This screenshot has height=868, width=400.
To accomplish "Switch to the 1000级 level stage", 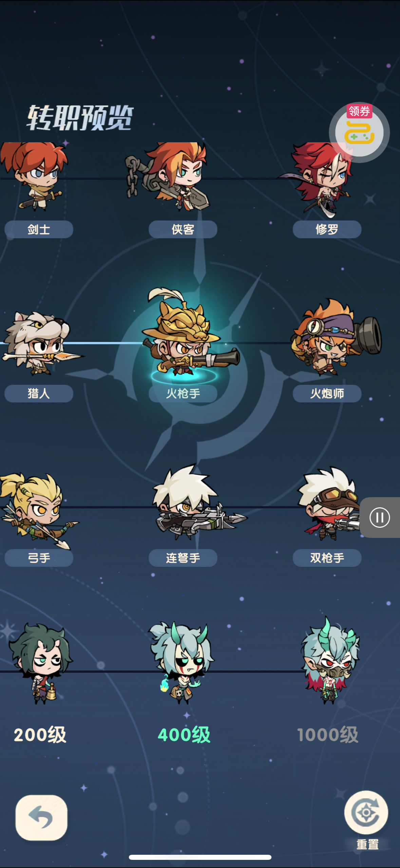I will [327, 735].
